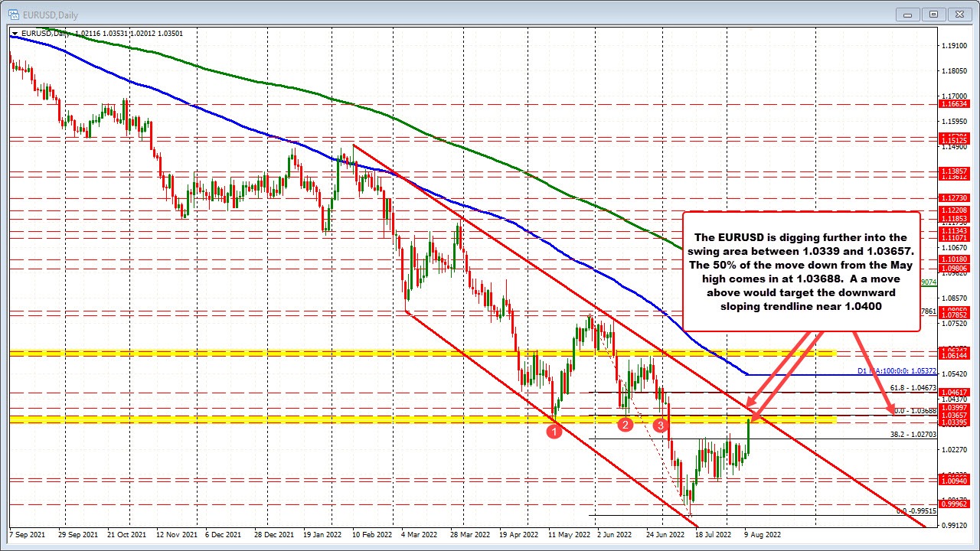The image size is (980, 551).
Task: Minimize the EURUSD chart window
Action: tap(908, 13)
